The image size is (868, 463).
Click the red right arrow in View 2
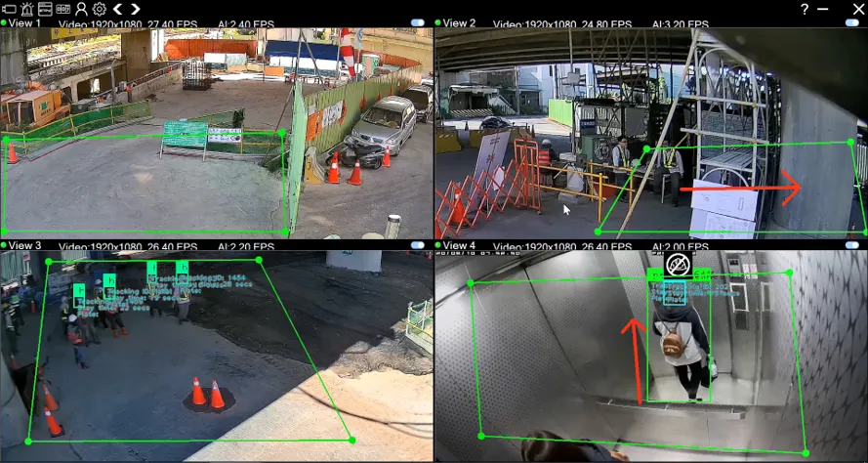(x=740, y=188)
